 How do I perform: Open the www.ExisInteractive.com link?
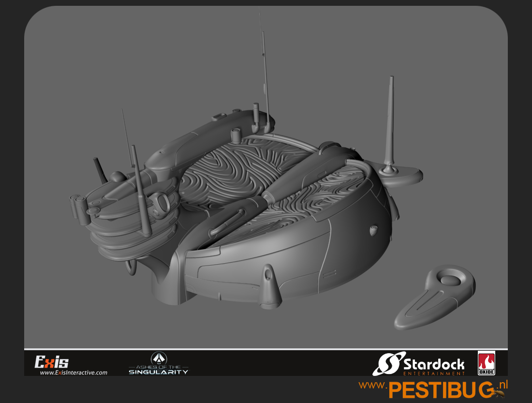click(74, 373)
